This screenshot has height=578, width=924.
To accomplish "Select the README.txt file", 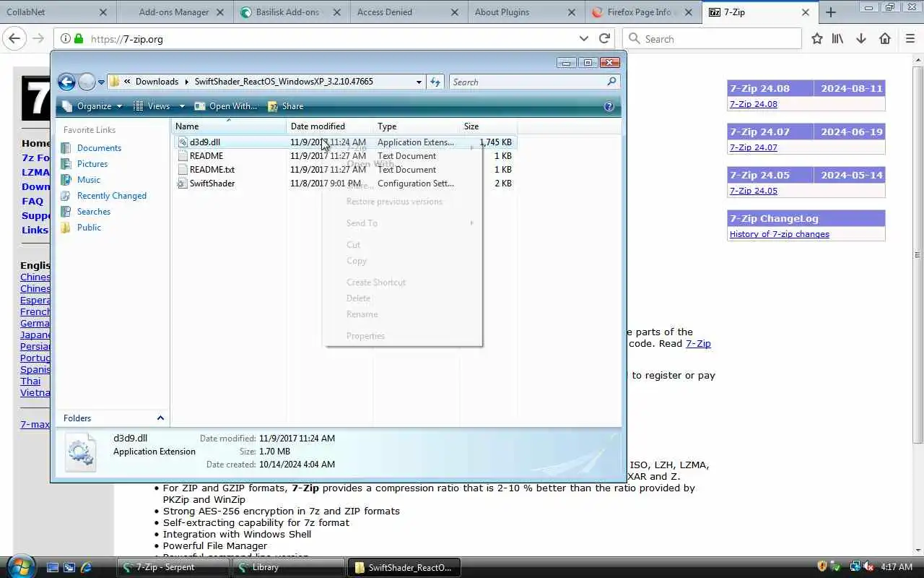I will pos(212,170).
